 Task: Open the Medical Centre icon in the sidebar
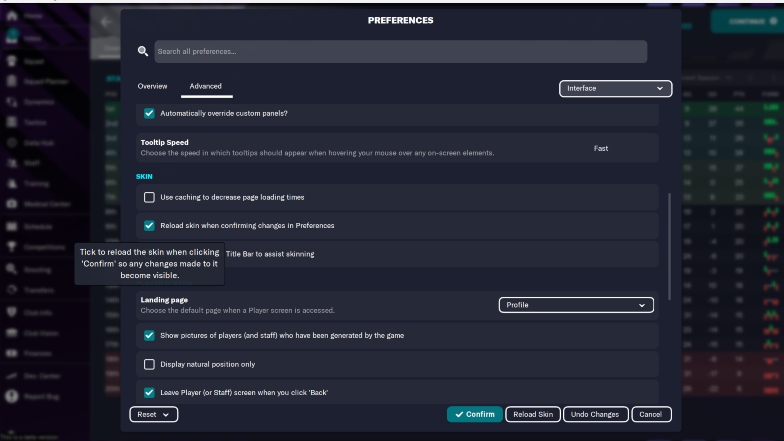[12, 204]
